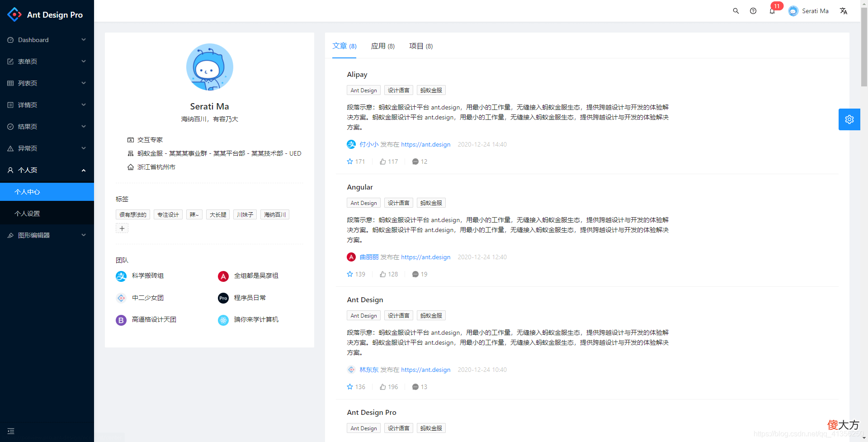
Task: Click the 骗你来学计算机 team icon
Action: point(223,320)
